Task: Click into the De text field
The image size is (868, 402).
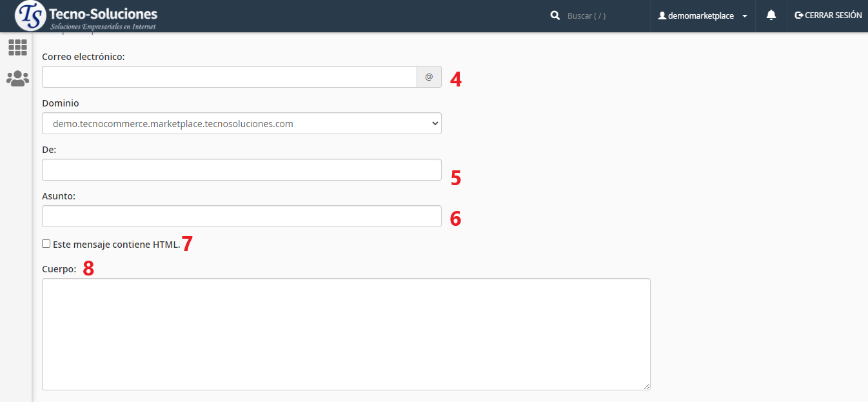Action: click(242, 170)
